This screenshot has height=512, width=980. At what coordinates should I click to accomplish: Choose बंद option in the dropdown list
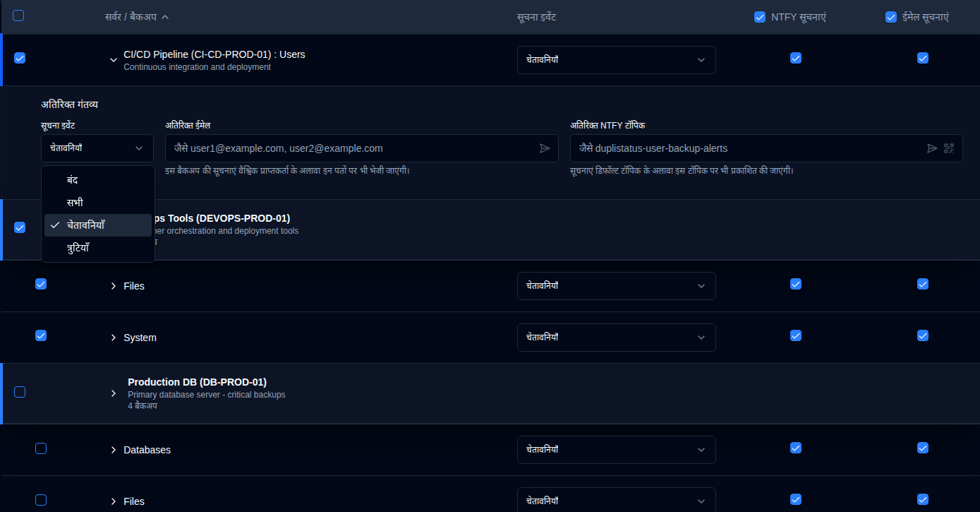(x=98, y=180)
